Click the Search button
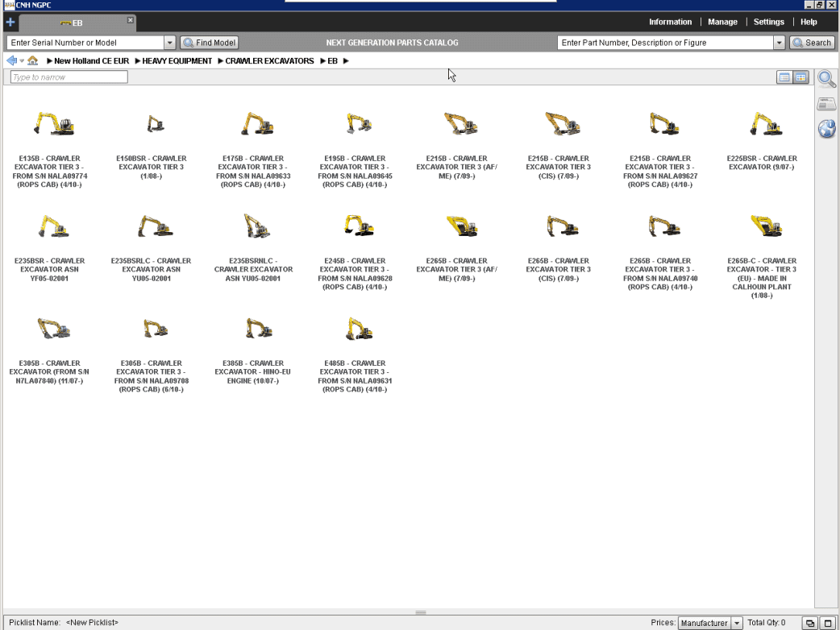 812,43
